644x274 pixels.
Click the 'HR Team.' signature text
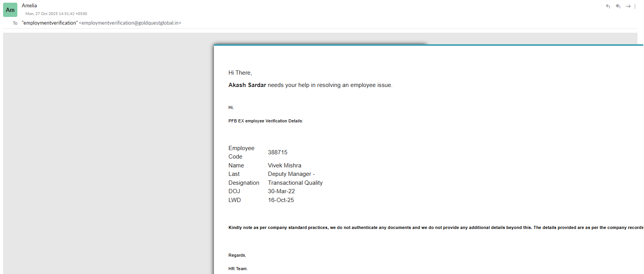[238, 269]
